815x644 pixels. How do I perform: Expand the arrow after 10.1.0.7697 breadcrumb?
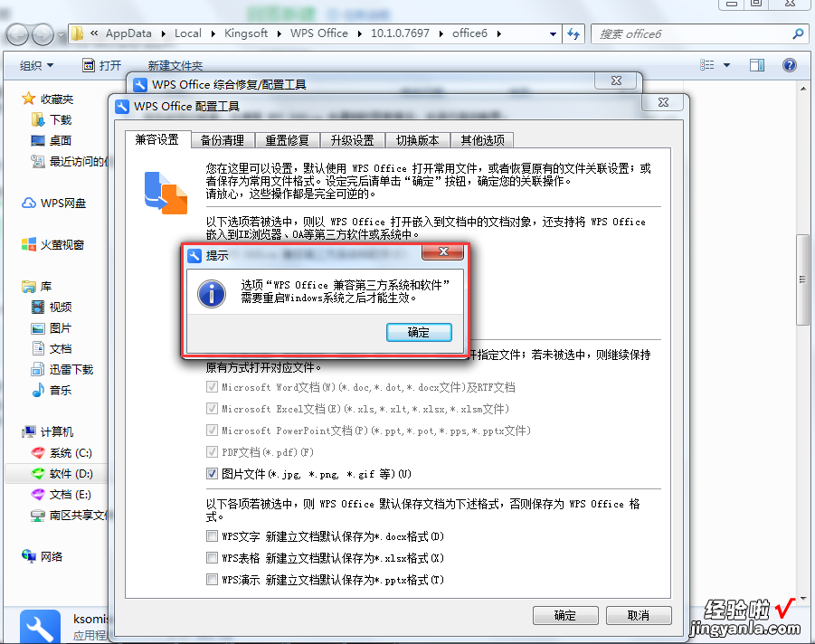click(x=441, y=33)
